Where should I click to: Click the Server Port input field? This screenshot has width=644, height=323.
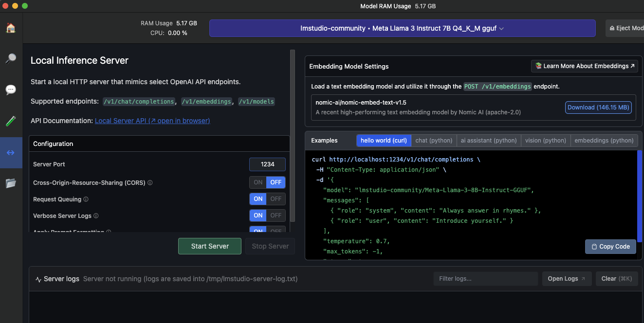pyautogui.click(x=267, y=164)
